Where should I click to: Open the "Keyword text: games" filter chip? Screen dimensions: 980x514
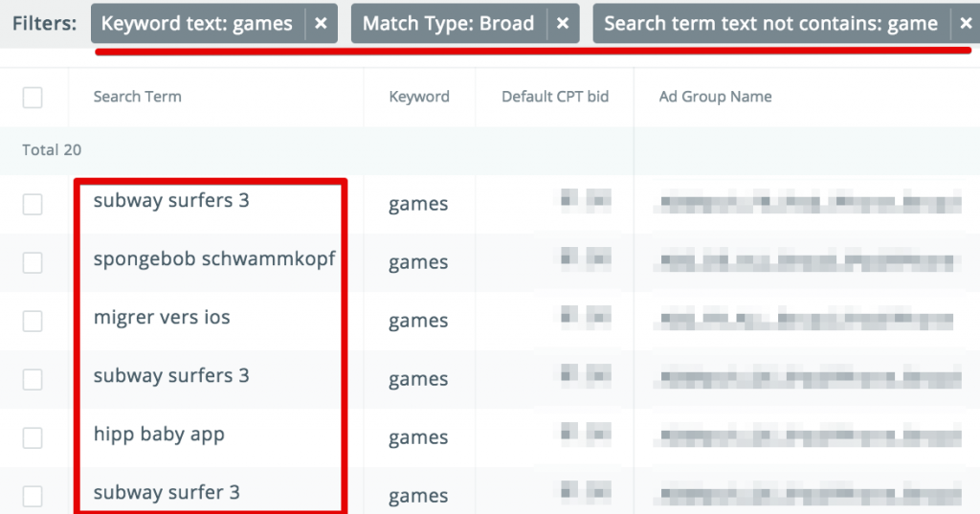[197, 24]
